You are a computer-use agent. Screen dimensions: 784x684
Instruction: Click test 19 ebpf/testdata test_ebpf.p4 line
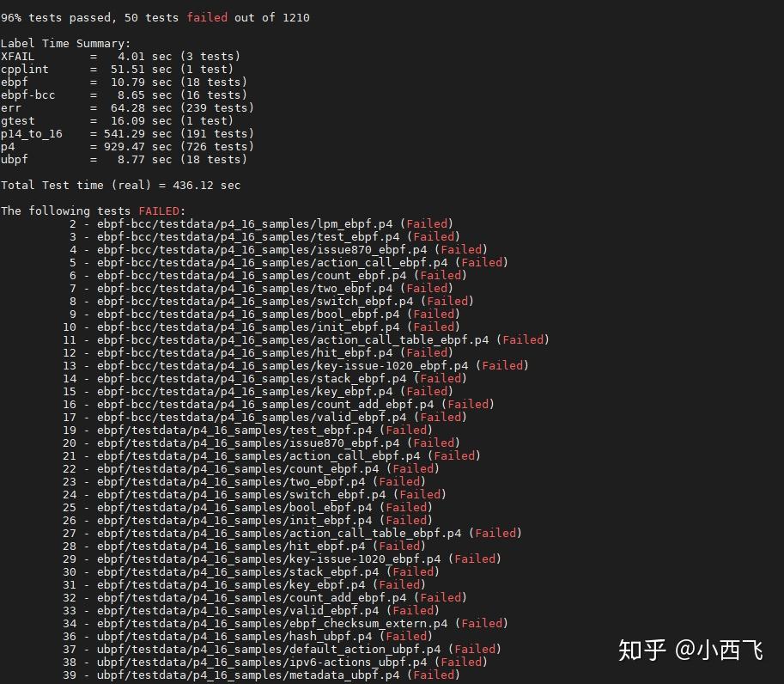coord(247,430)
